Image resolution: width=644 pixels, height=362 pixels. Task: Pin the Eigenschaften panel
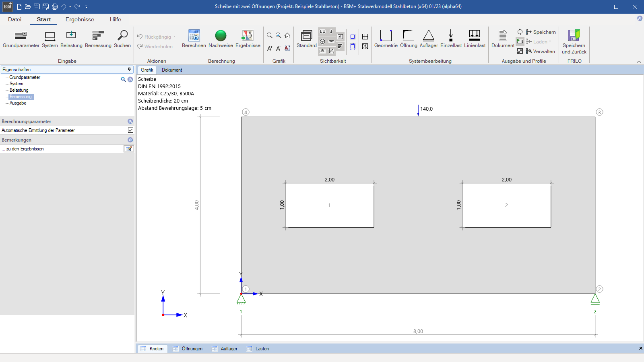[x=129, y=70]
